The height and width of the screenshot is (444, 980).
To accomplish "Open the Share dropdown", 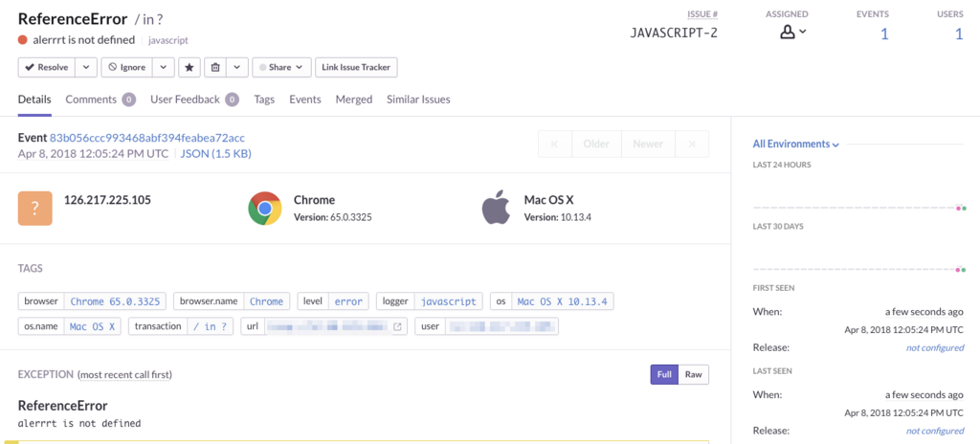I will click(282, 68).
